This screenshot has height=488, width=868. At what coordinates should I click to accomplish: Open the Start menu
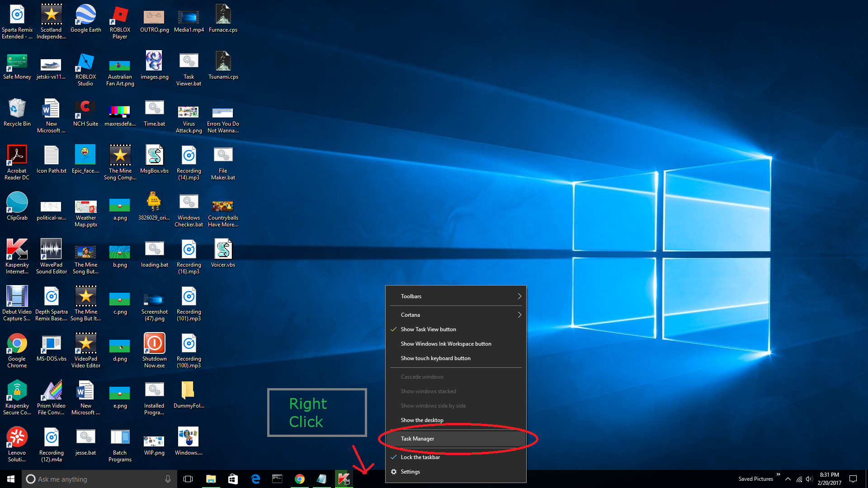(x=11, y=479)
